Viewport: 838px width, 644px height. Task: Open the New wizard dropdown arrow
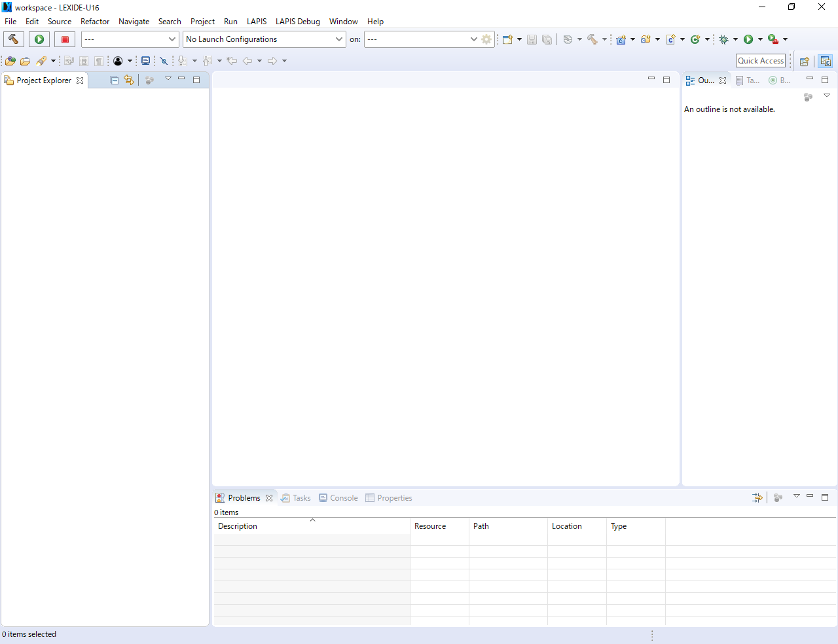pyautogui.click(x=519, y=39)
